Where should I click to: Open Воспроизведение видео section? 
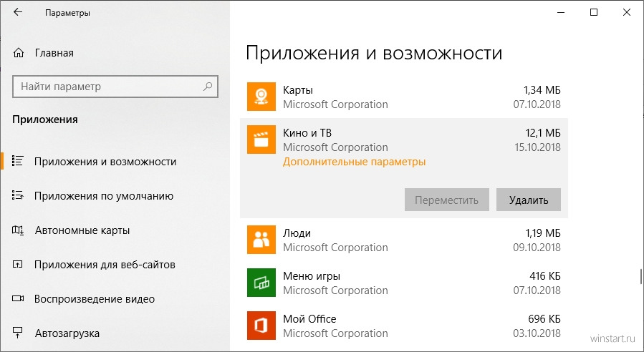coord(95,299)
